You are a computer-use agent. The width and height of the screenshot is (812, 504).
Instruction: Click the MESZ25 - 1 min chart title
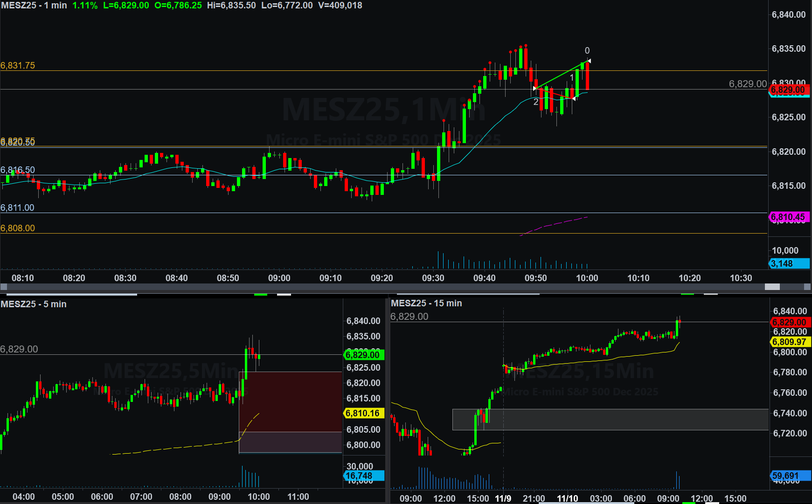pyautogui.click(x=34, y=6)
